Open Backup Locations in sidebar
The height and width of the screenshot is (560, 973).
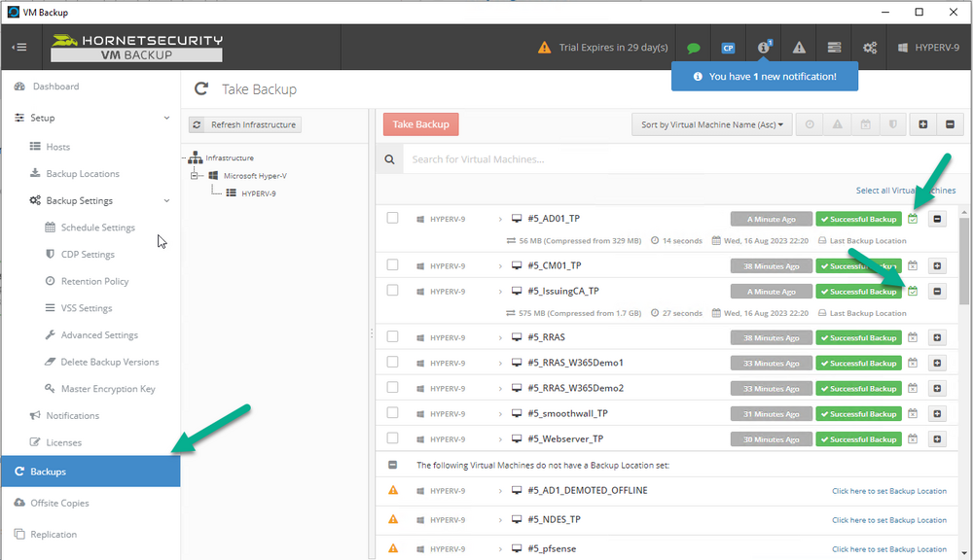(x=83, y=174)
